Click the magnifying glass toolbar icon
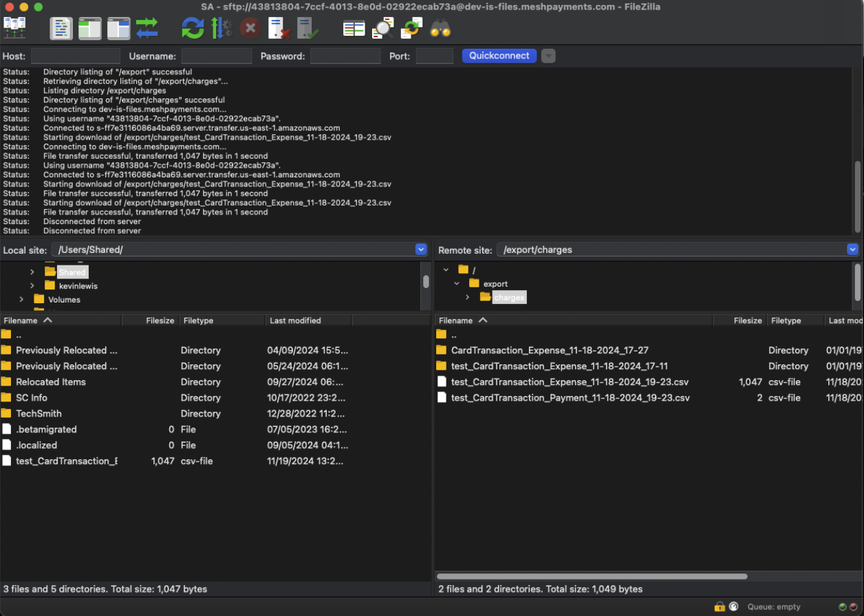864x616 pixels. 382,28
